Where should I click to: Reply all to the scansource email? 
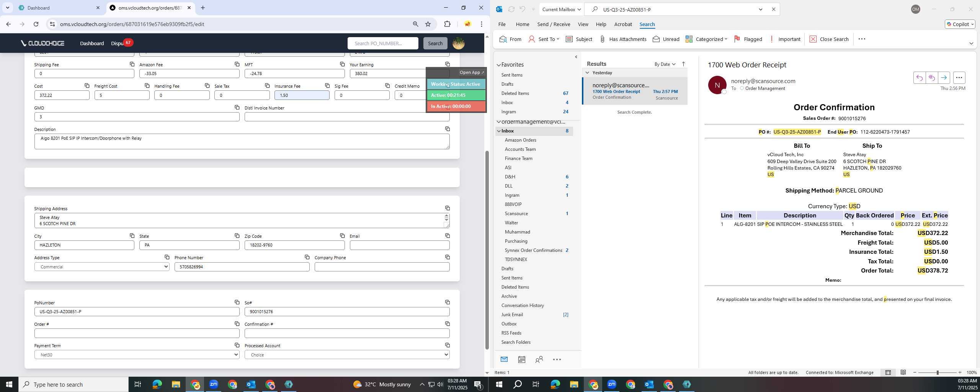point(931,78)
